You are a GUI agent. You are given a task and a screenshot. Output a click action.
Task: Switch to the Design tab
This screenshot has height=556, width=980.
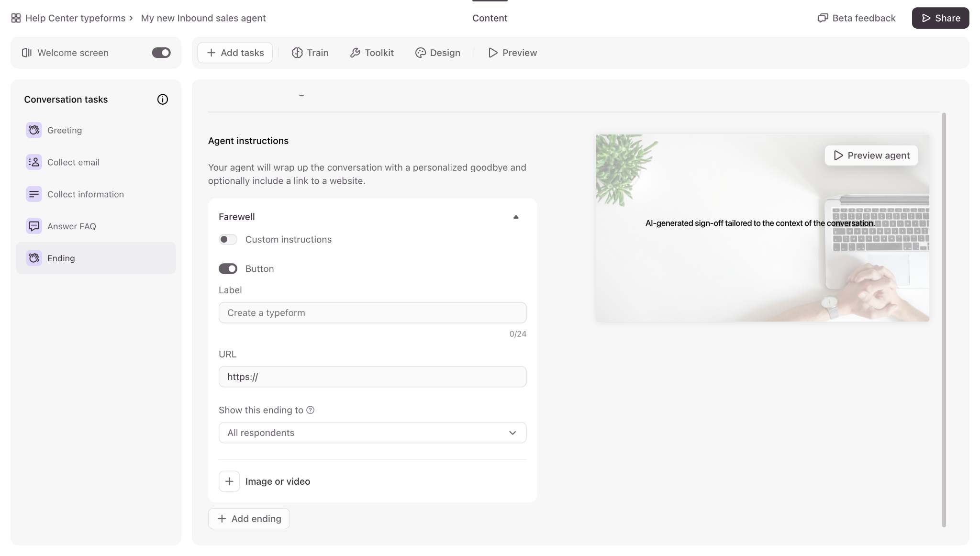pos(438,53)
